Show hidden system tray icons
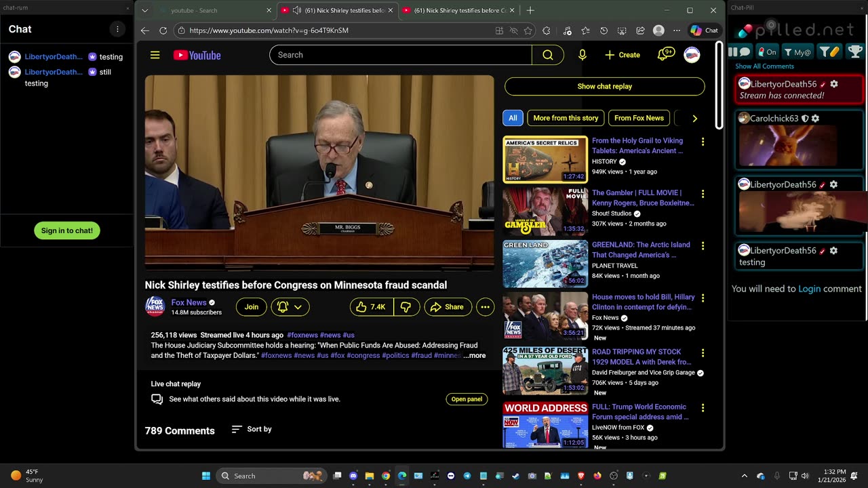868x488 pixels. 744,476
